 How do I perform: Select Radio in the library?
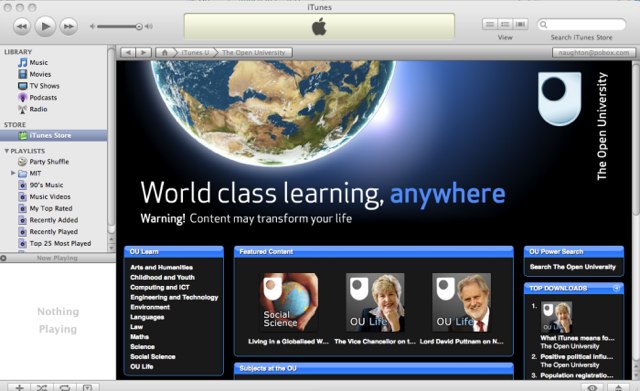(x=38, y=109)
